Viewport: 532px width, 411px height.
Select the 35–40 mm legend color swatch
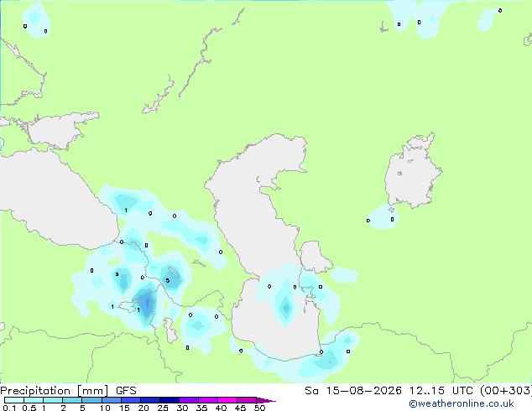[x=208, y=400]
